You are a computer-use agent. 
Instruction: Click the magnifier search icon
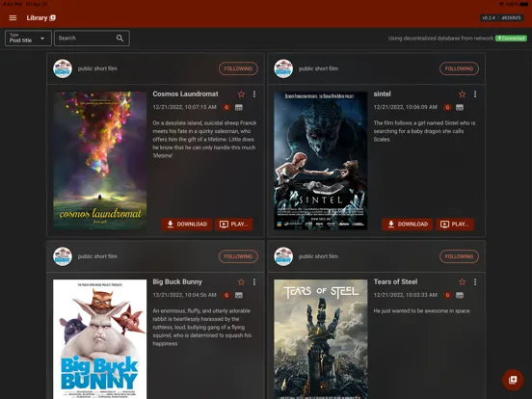pos(120,38)
